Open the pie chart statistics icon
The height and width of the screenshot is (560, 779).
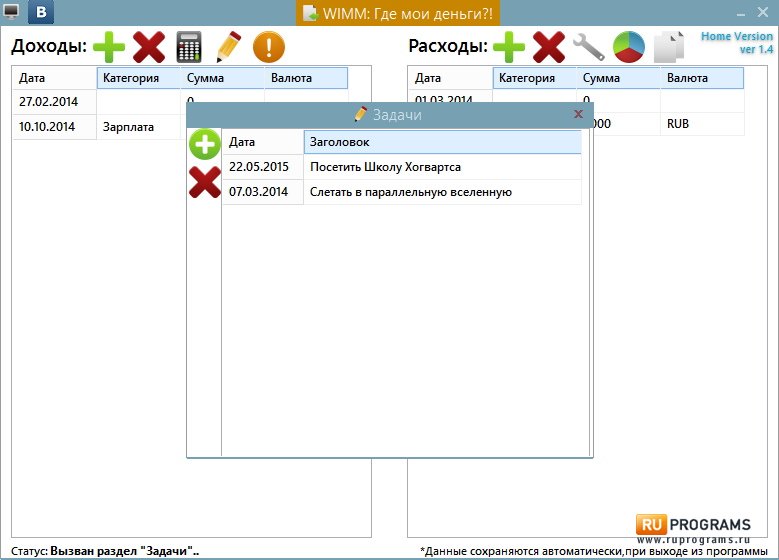point(629,47)
